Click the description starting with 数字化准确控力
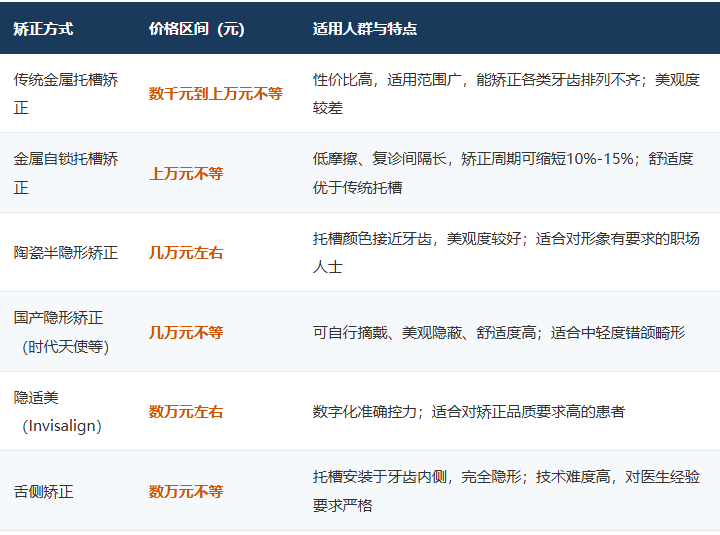Screen dimensions: 720x535 [469, 411]
